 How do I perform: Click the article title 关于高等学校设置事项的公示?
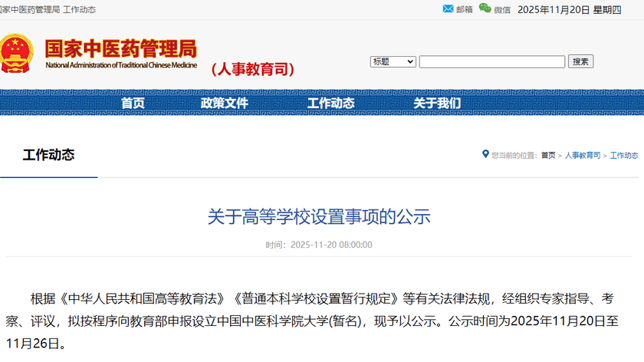point(319,216)
